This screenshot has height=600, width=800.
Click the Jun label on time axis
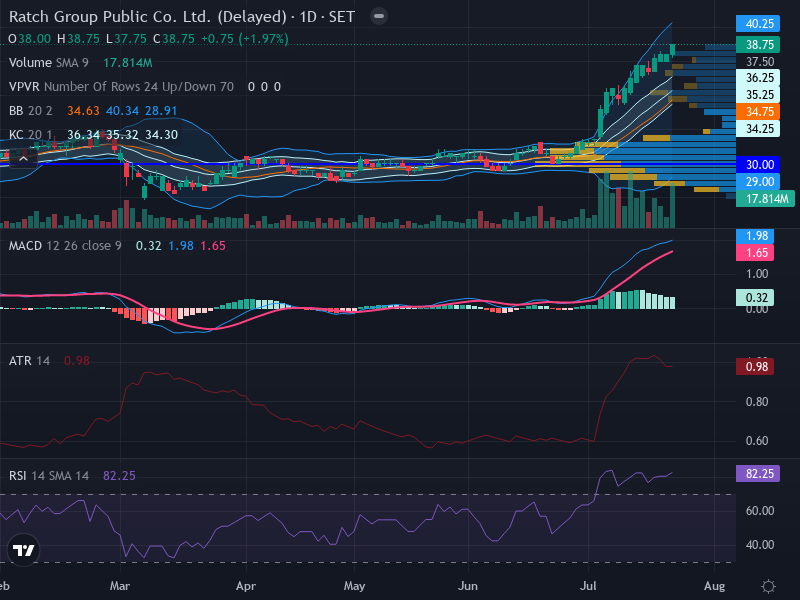pos(467,586)
